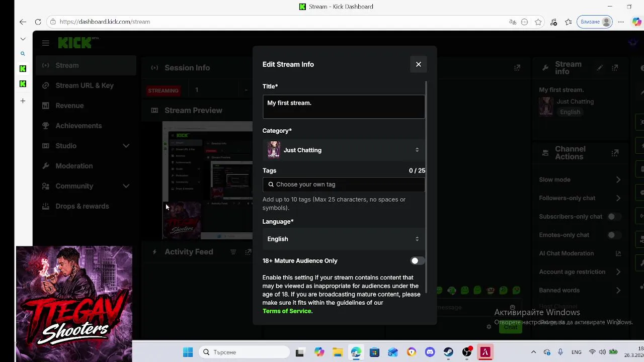Open the hamburger sidebar menu
This screenshot has width=644, height=362.
tap(46, 43)
